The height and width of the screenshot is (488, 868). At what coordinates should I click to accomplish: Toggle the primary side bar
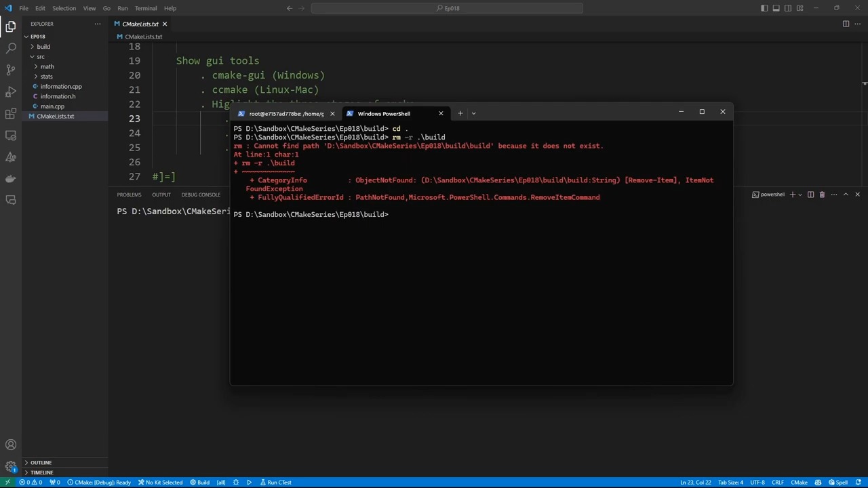click(764, 8)
